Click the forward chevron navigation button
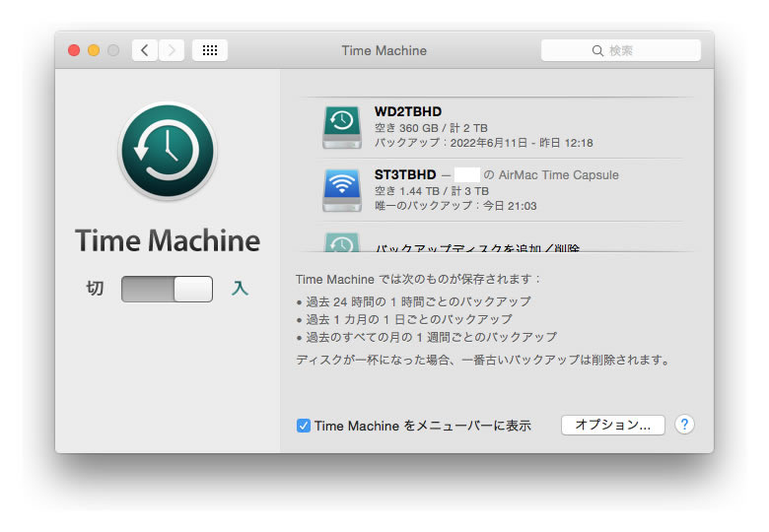The image size is (769, 532). click(x=172, y=50)
